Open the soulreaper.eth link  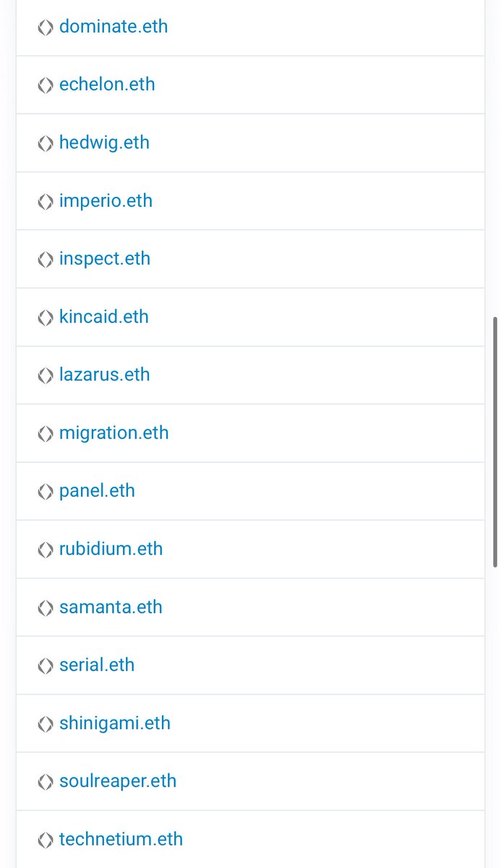[x=118, y=780]
